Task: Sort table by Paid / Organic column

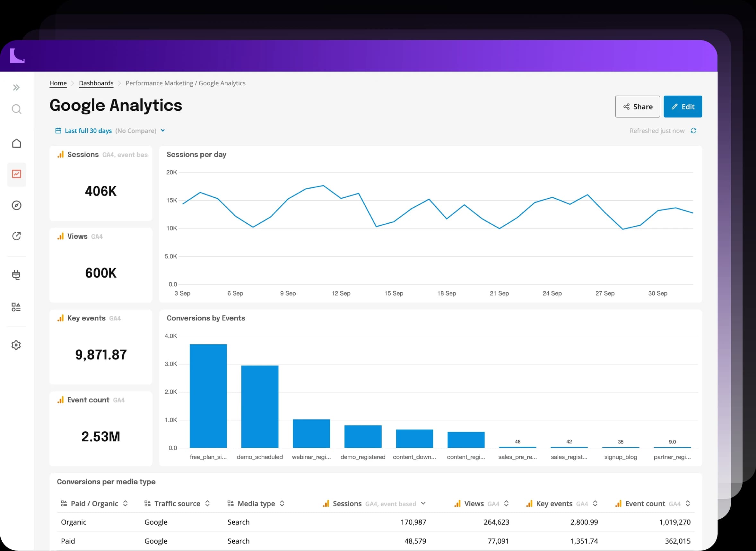Action: [x=126, y=503]
